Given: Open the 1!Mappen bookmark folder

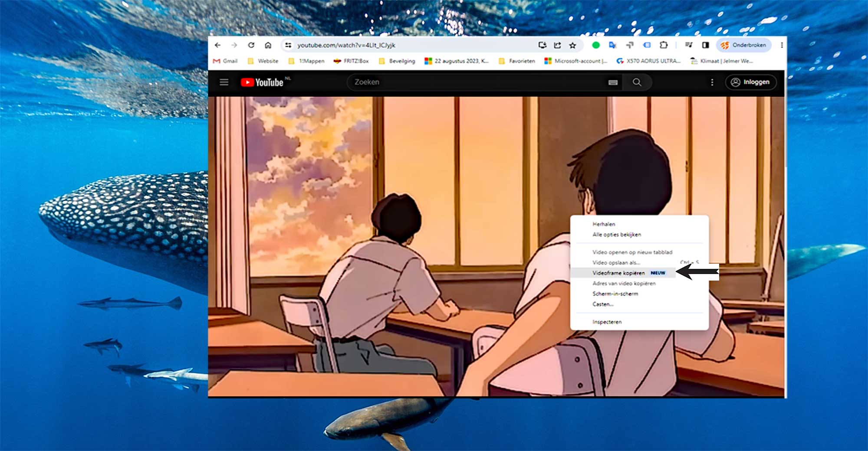Looking at the screenshot, I should pos(306,61).
